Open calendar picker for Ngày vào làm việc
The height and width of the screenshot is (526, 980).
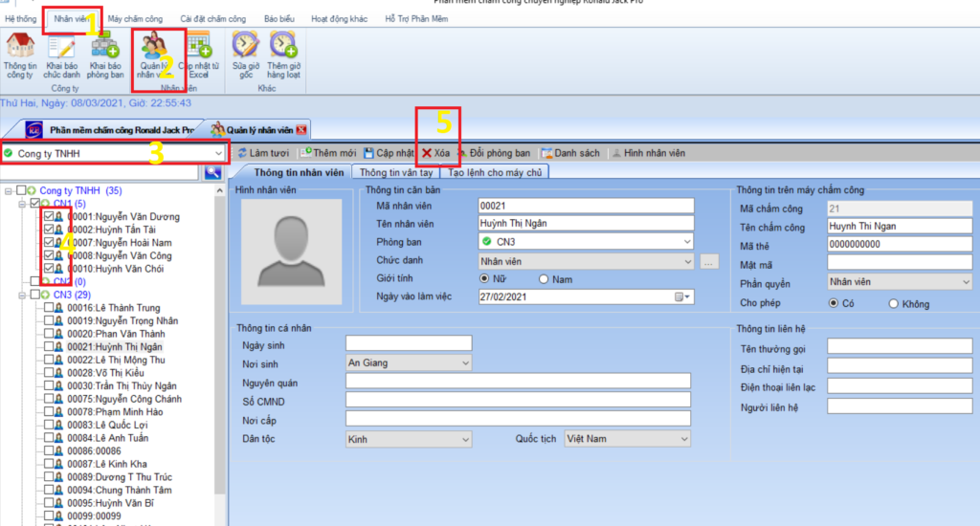tap(682, 297)
